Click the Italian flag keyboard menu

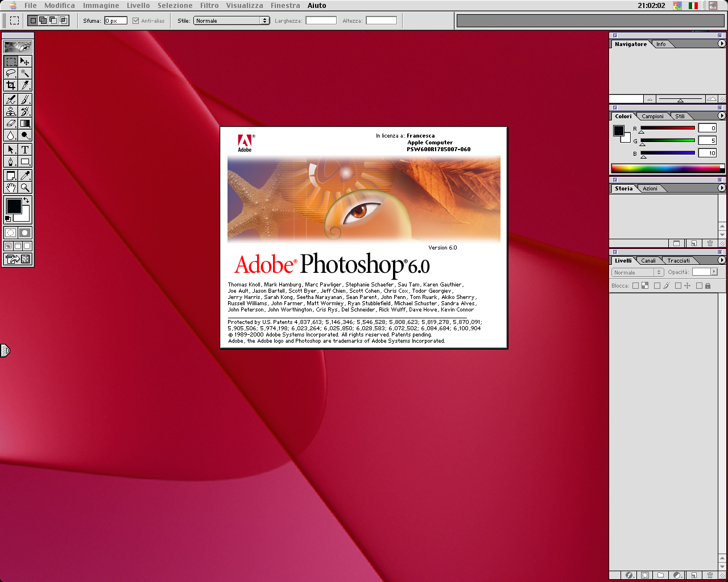693,6
